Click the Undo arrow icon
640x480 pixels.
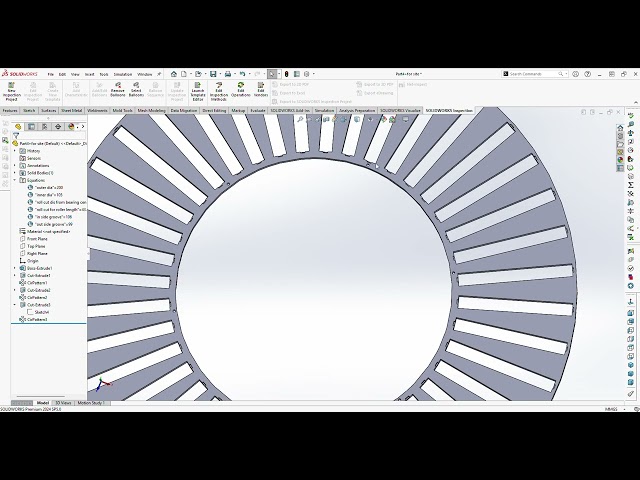(242, 74)
